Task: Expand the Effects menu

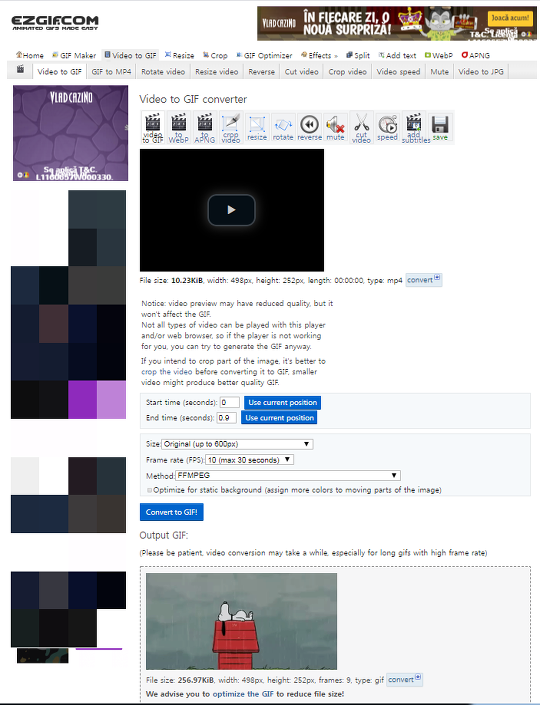Action: coord(319,55)
